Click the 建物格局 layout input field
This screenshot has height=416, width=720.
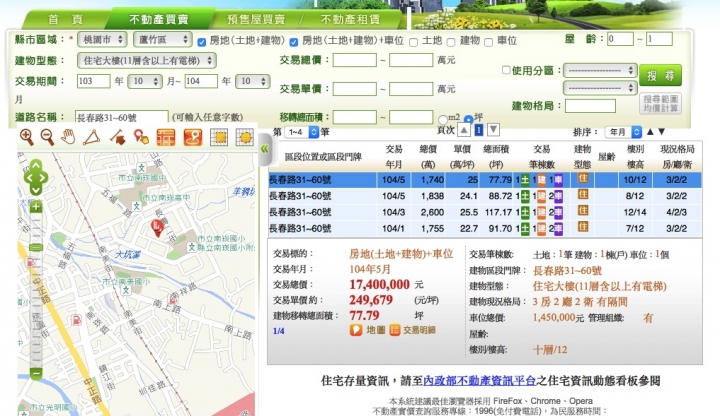pos(590,106)
